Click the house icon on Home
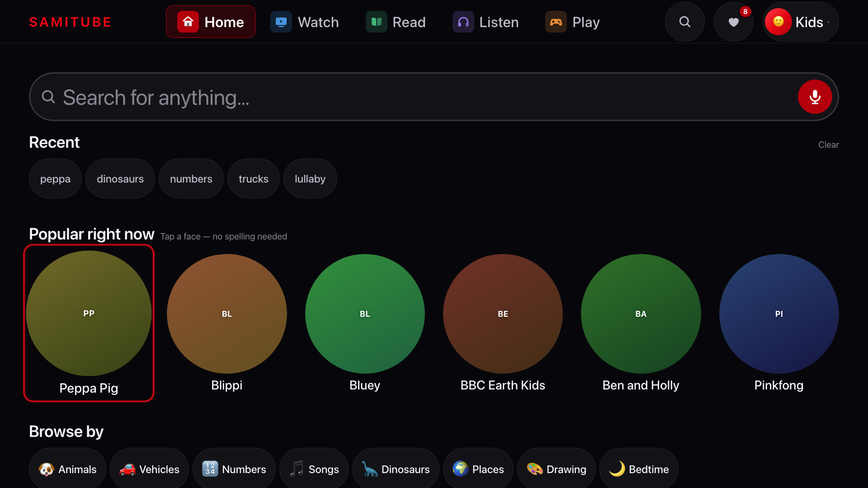Viewport: 868px width, 488px height. click(188, 22)
